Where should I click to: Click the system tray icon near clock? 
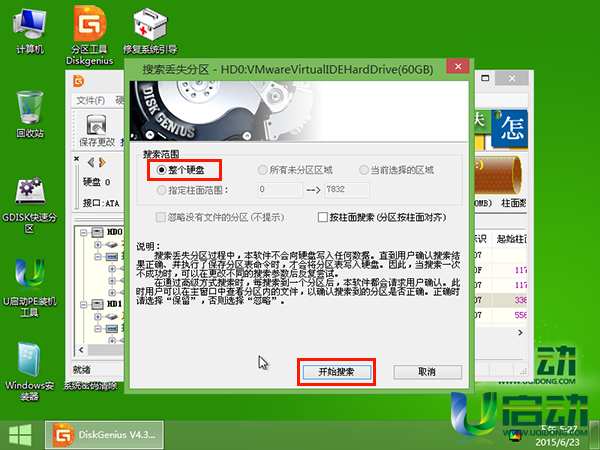[x=515, y=436]
